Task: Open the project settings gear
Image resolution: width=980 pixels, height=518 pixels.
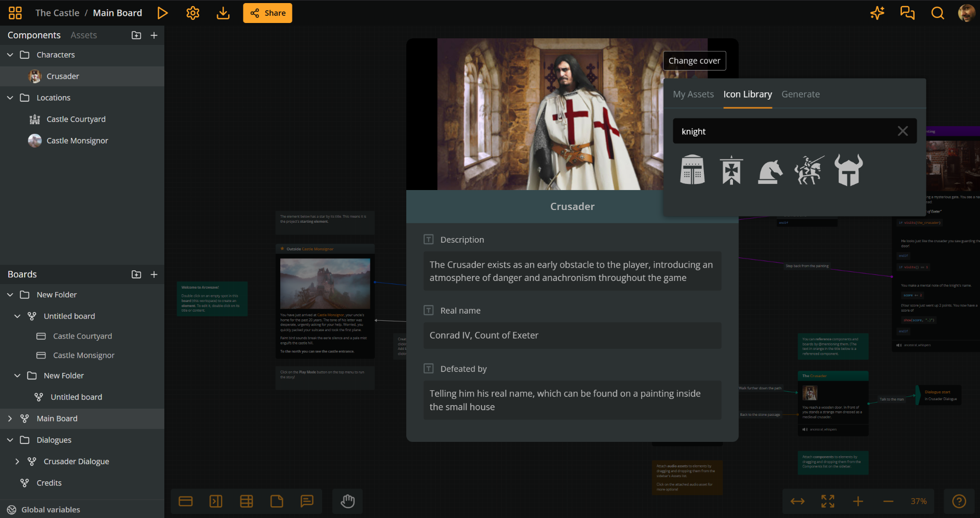Action: [192, 13]
